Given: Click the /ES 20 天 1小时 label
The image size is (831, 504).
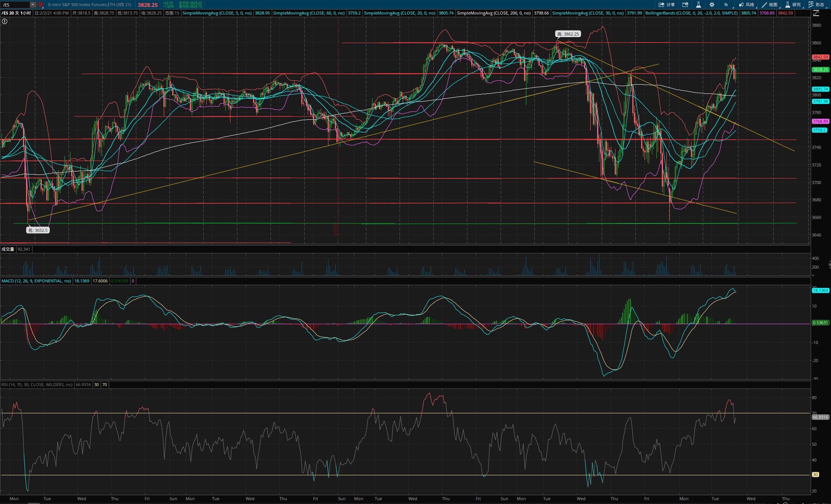Looking at the screenshot, I should click(16, 13).
